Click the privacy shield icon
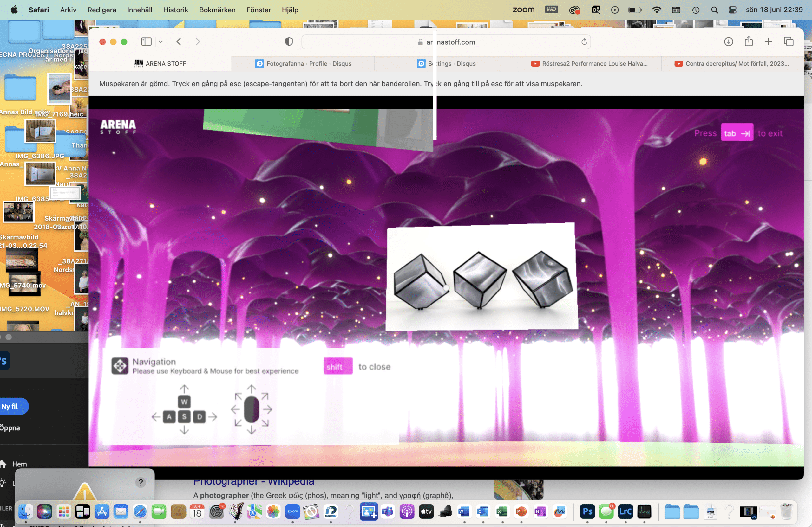 (289, 42)
